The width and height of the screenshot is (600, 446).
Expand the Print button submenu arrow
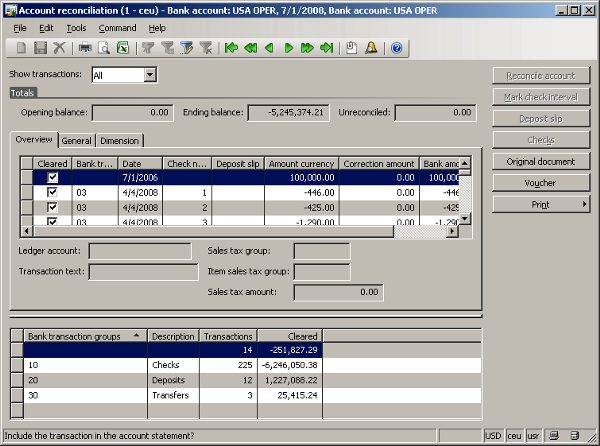pos(584,204)
